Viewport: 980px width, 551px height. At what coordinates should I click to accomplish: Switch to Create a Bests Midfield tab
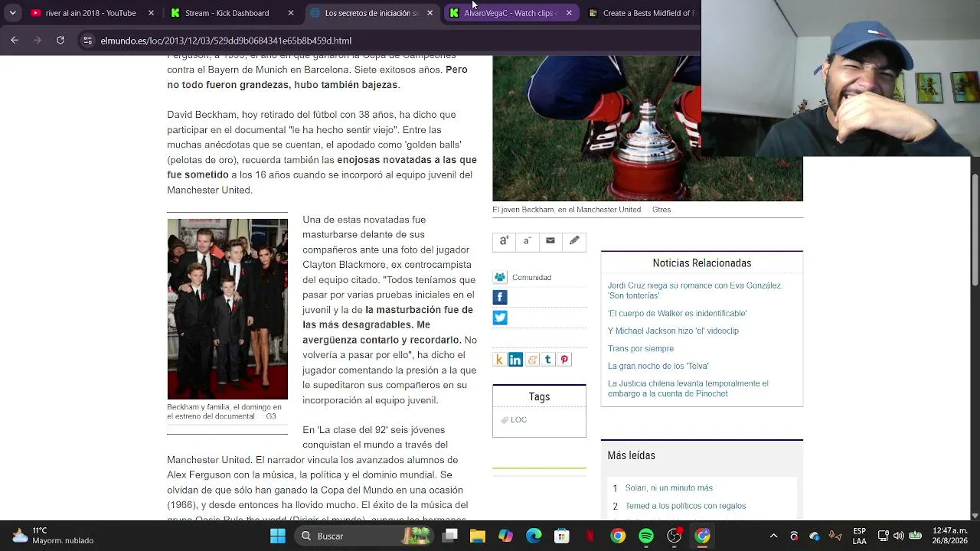(x=642, y=13)
